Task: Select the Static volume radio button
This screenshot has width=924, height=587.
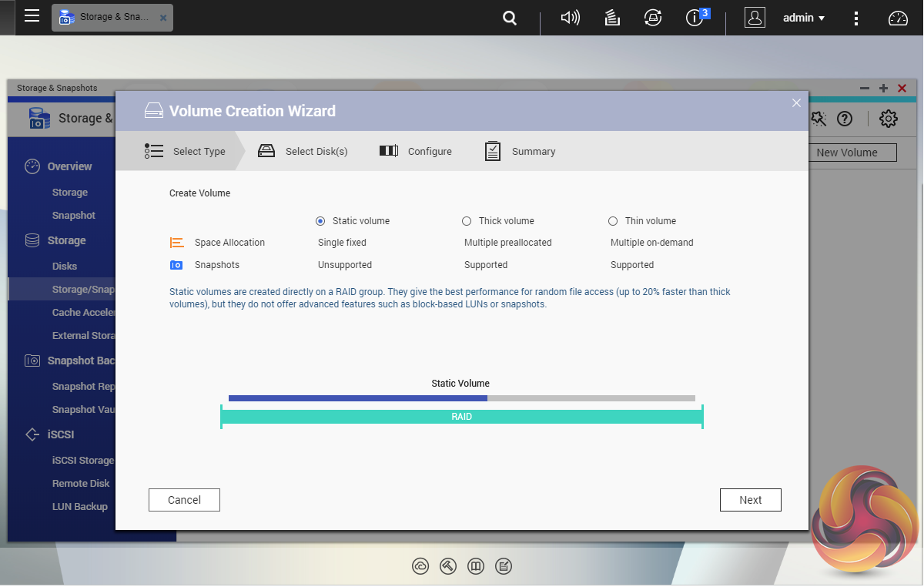Action: tap(320, 221)
